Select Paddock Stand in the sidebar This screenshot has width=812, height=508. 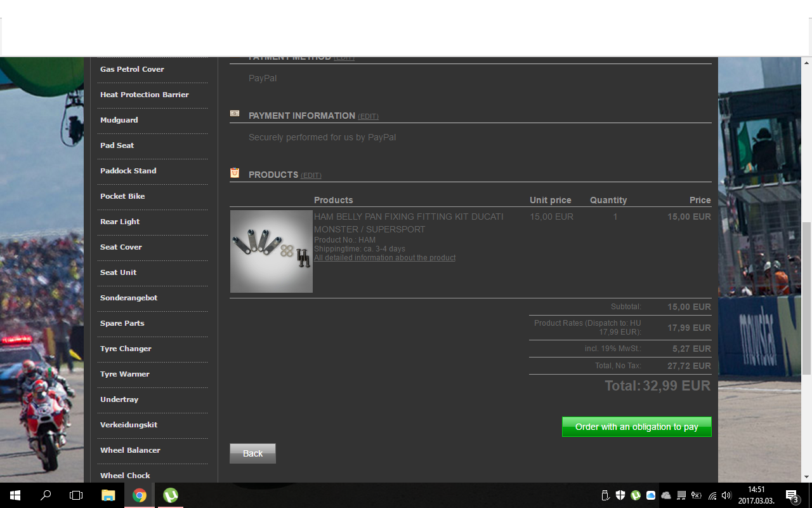128,171
